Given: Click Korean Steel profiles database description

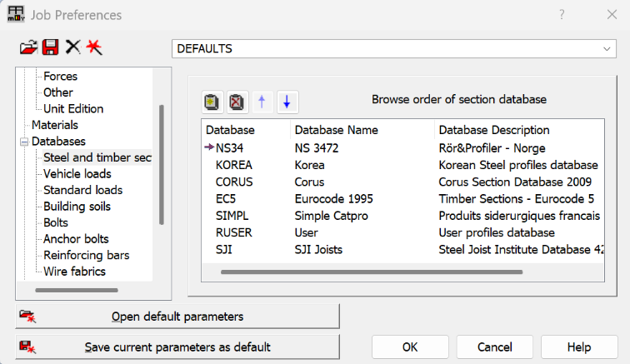Looking at the screenshot, I should (518, 165).
